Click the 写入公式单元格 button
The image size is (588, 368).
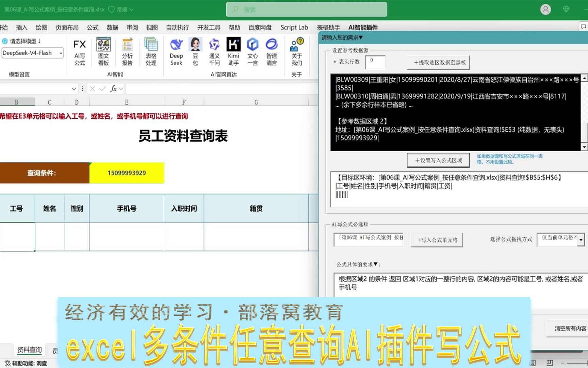(x=437, y=240)
